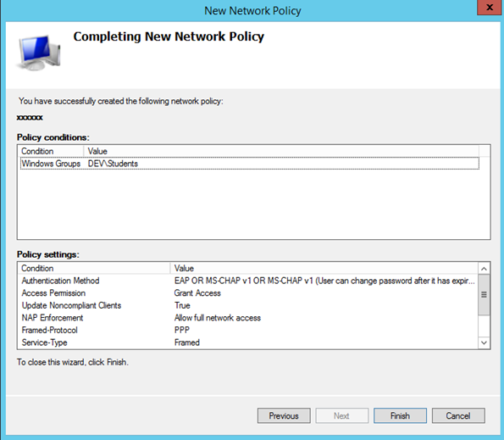
Task: Select the Update Noncompliant Clients row
Action: (x=248, y=305)
